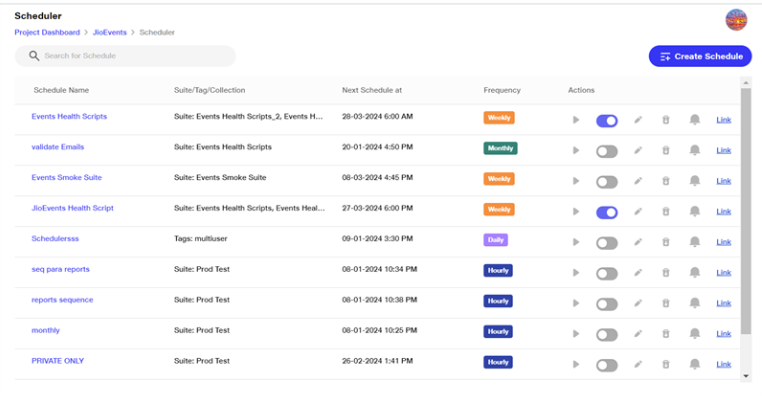The image size is (762, 396).
Task: Open the validate Emails schedule name
Action: (x=58, y=147)
